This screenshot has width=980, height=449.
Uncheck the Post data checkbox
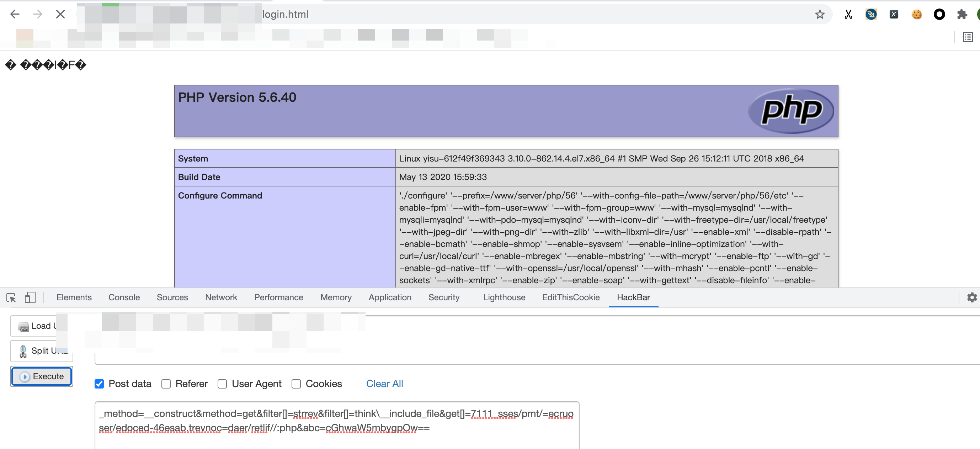pyautogui.click(x=99, y=384)
